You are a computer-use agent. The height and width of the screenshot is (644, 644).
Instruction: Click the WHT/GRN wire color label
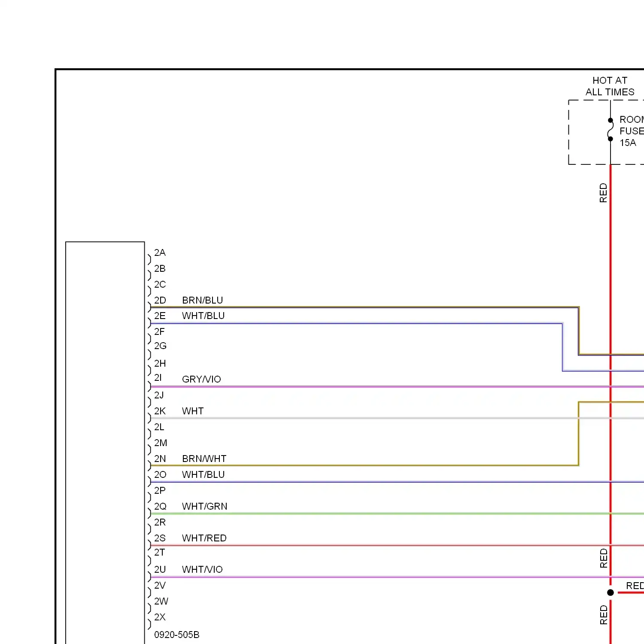click(x=204, y=506)
